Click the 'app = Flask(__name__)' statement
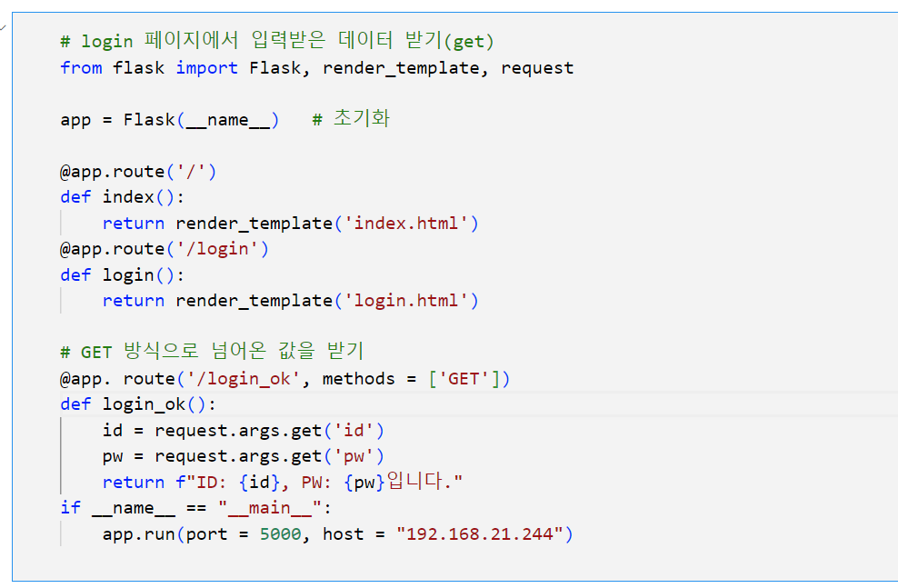Screen dimensions: 898x588 (170, 120)
